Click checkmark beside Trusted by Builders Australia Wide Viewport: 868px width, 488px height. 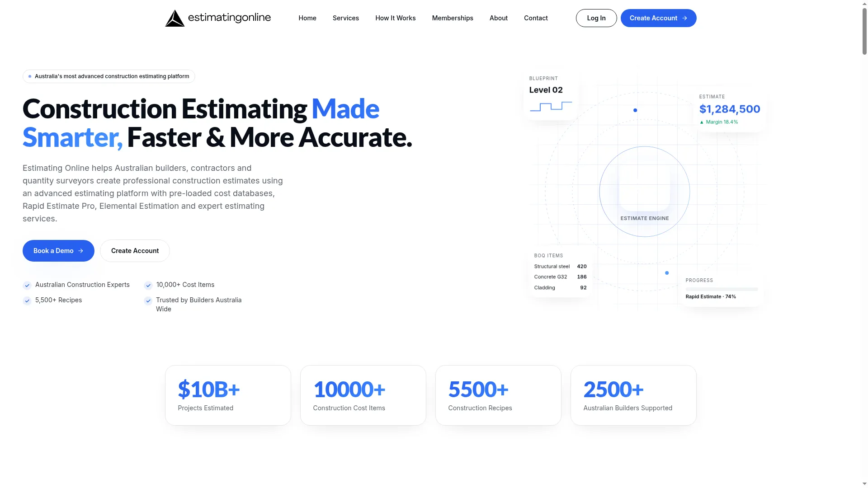pos(148,301)
